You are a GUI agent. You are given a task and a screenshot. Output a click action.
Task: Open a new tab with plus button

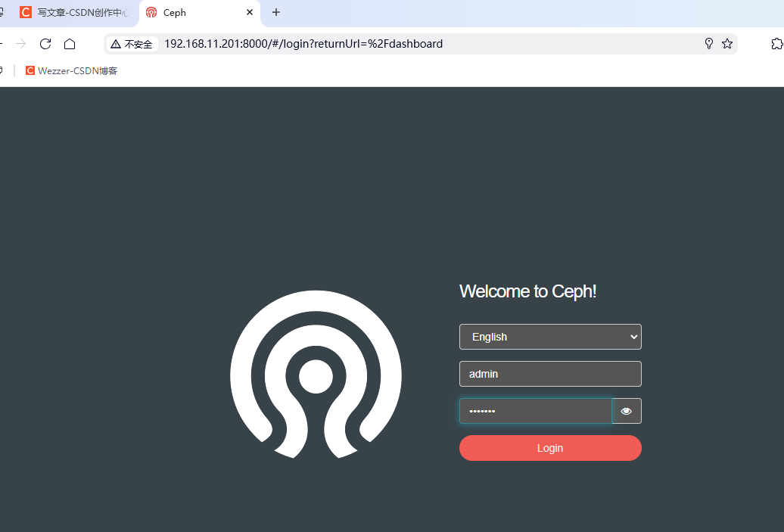point(276,12)
